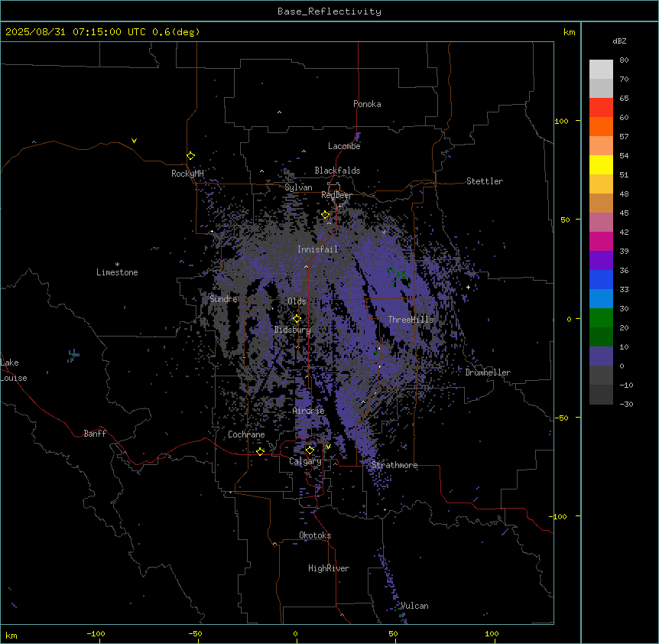
Task: Click the Banff label
Action: point(95,434)
